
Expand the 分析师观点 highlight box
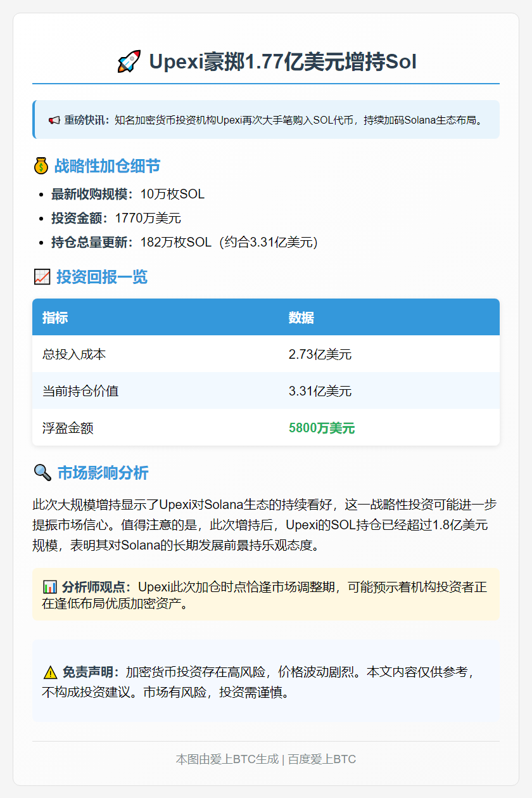(x=266, y=594)
